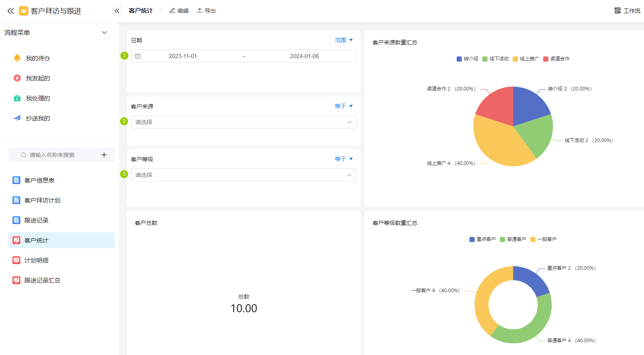Viewport: 644px width, 355px height.
Task: Click the workflow icon at top right
Action: 618,11
